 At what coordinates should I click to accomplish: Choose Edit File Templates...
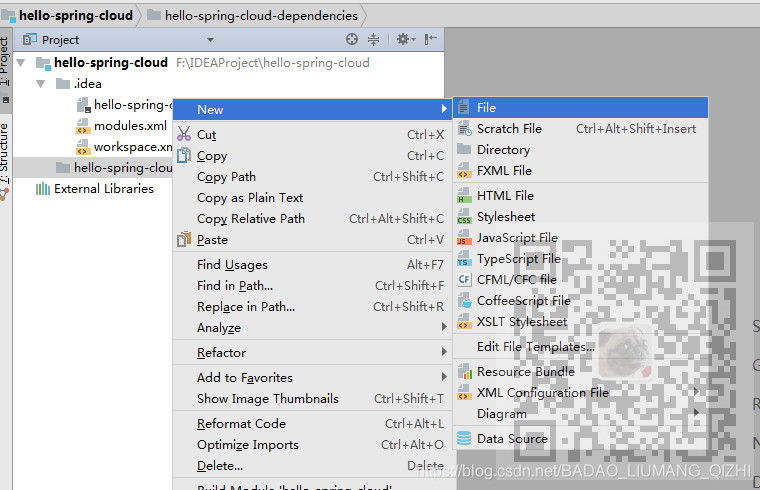click(x=581, y=347)
